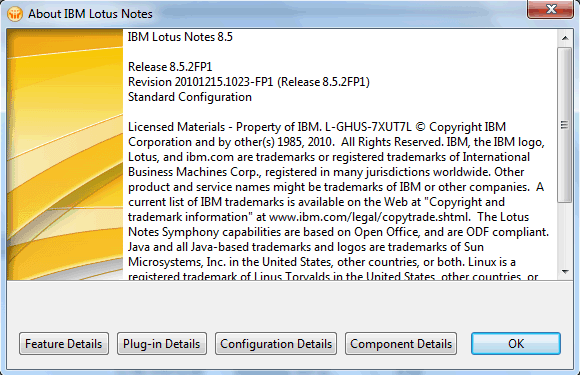Click the yellow Lotus splash image
The image size is (580, 375).
(x=65, y=154)
